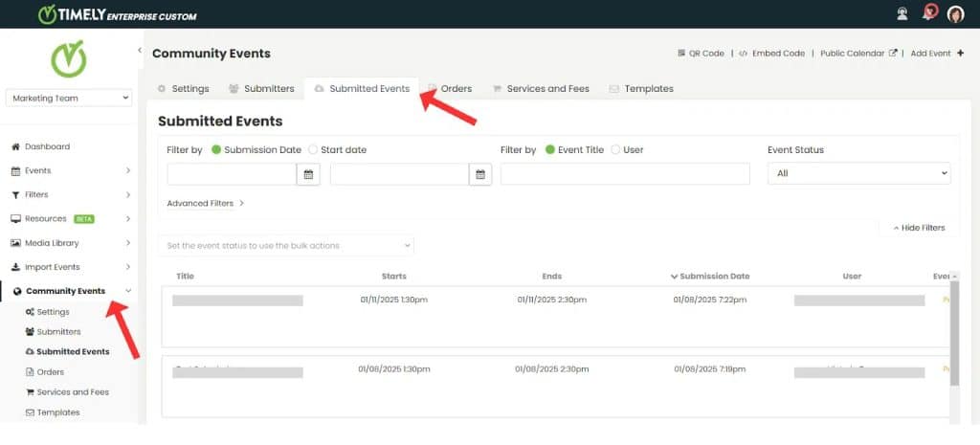The image size is (980, 445).
Task: Open the bulk actions dropdown
Action: [x=286, y=246]
